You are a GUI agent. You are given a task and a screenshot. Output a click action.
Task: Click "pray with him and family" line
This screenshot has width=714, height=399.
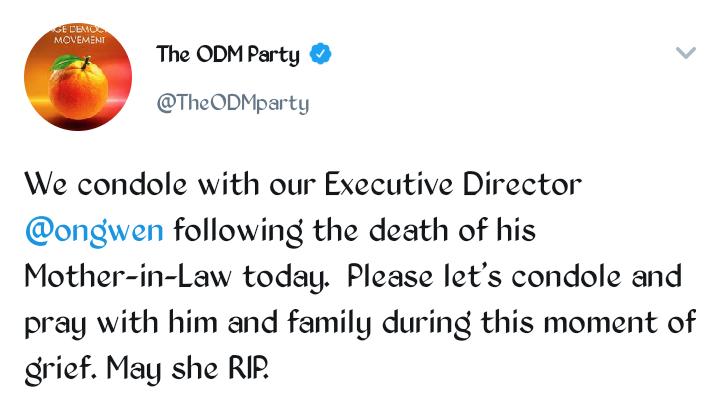click(198, 323)
